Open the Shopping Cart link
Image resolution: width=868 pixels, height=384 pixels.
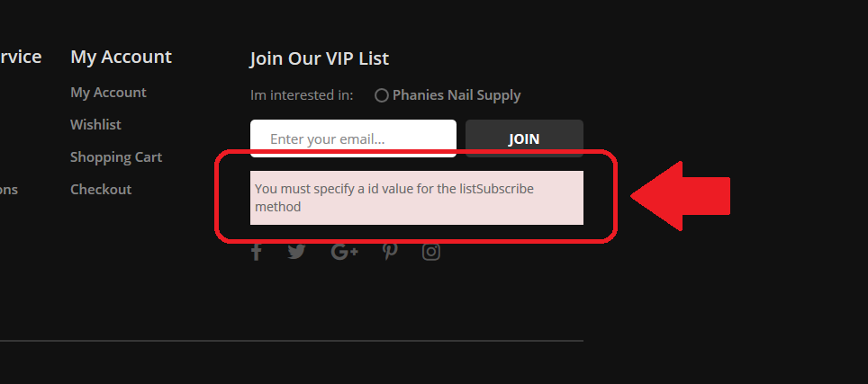pos(116,157)
